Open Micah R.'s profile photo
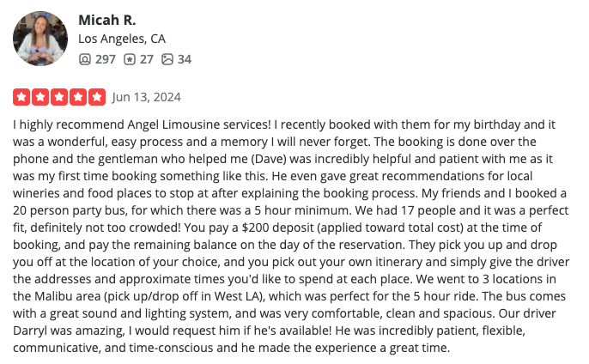 pyautogui.click(x=40, y=39)
